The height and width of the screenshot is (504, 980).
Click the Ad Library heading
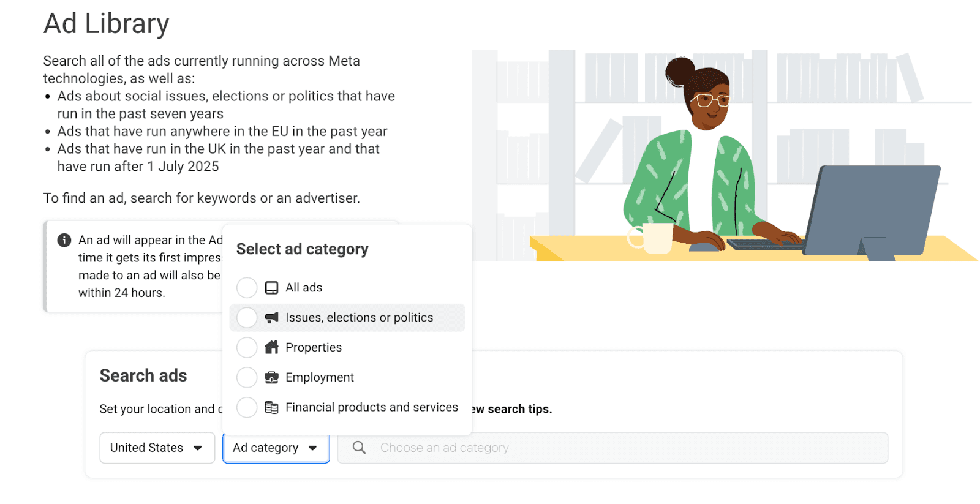pyautogui.click(x=105, y=23)
